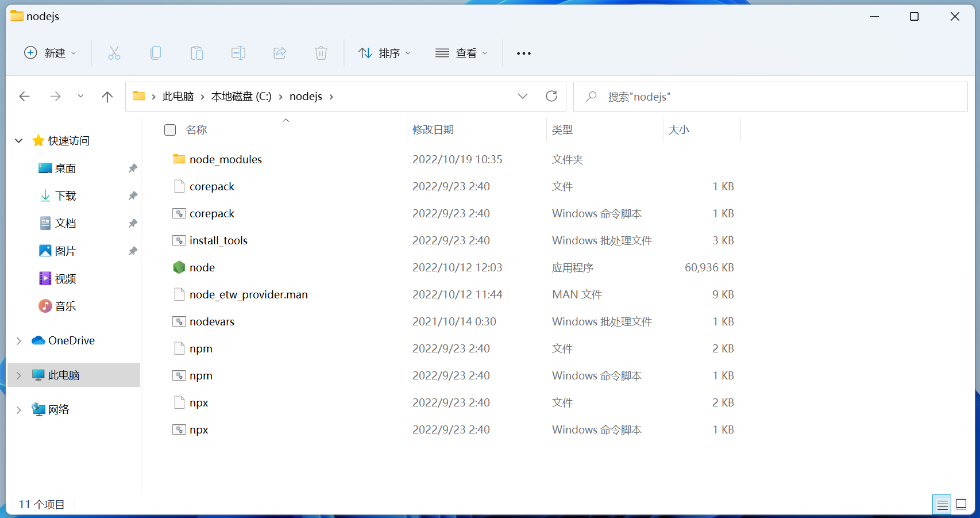Viewport: 980px width, 518px height.
Task: Refresh the current folder view
Action: (x=551, y=96)
